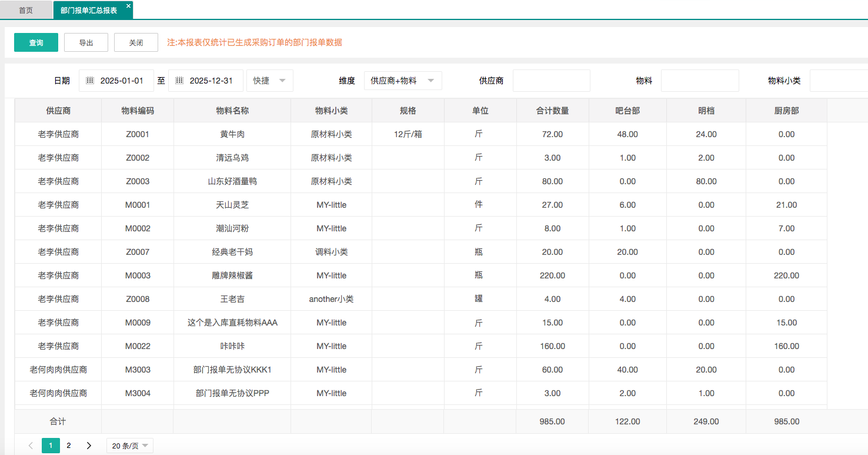Select cell 经典老干妈
The width and height of the screenshot is (868, 455).
pyautogui.click(x=232, y=252)
